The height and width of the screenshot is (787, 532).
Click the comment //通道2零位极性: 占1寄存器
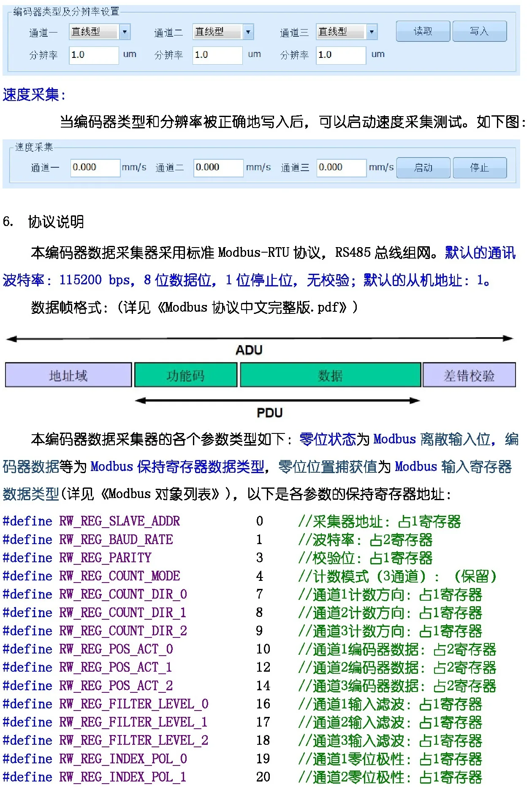[390, 777]
